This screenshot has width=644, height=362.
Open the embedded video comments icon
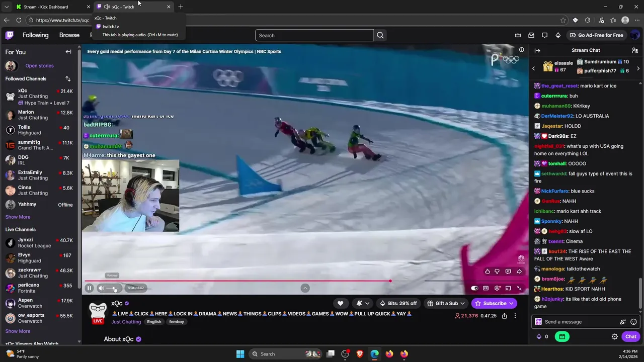coord(508,271)
